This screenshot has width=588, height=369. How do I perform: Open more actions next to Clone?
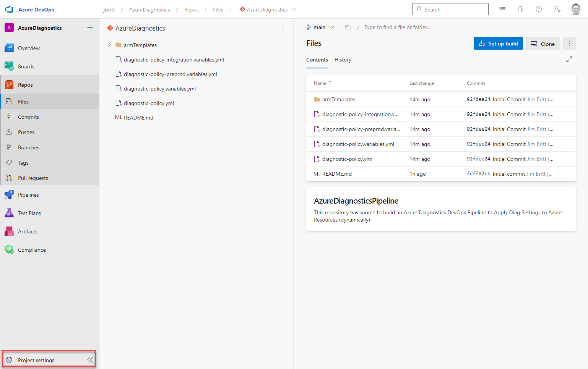pyautogui.click(x=569, y=44)
